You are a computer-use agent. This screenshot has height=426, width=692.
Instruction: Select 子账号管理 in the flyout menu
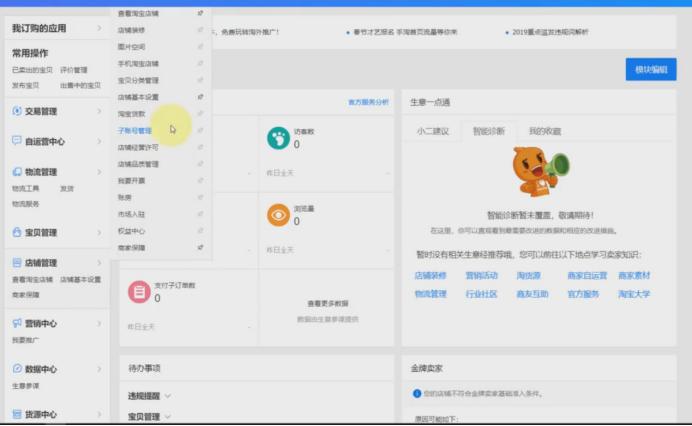pos(135,130)
